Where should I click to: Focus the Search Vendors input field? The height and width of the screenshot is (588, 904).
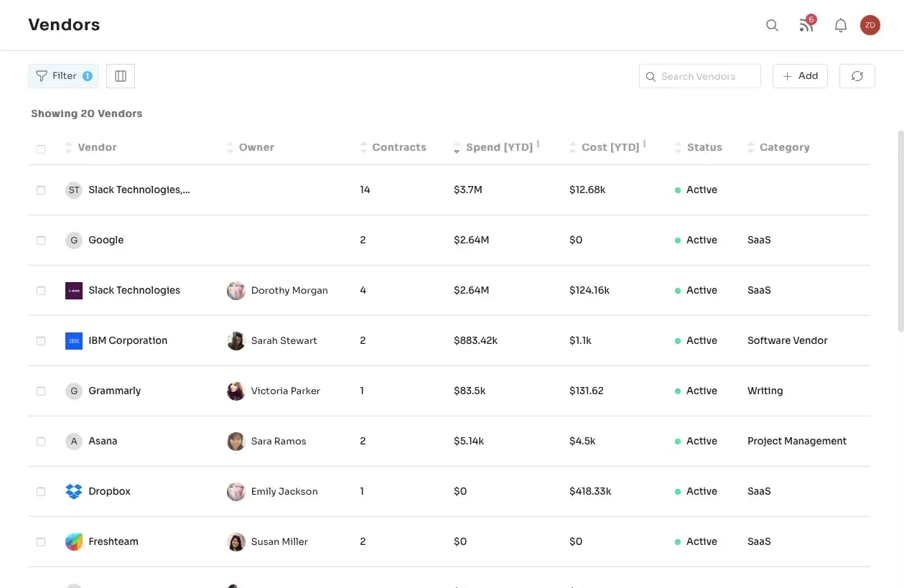[x=699, y=76]
